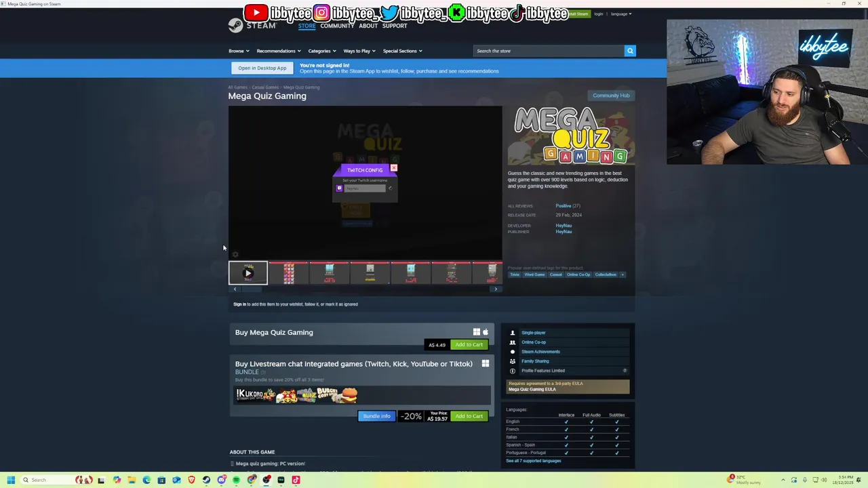This screenshot has width=868, height=488.
Task: Focus the Search the store field
Action: click(x=549, y=51)
